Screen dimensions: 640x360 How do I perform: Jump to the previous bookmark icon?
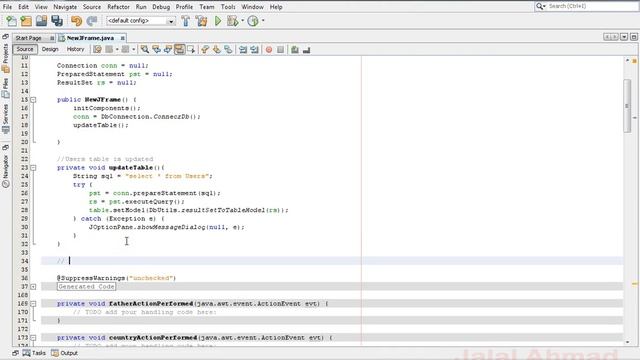point(205,49)
